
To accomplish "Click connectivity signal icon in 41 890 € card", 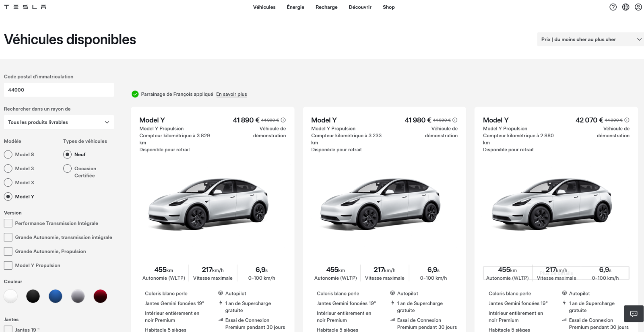I will pos(221,320).
